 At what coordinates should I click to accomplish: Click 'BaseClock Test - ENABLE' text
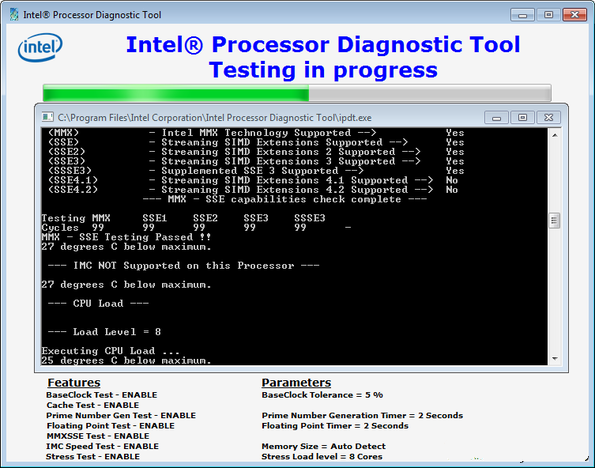(102, 395)
